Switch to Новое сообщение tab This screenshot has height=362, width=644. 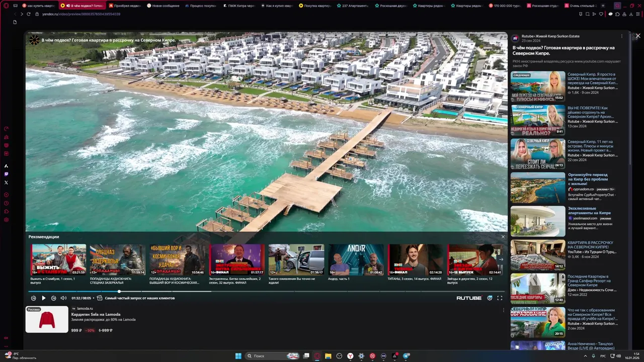pyautogui.click(x=164, y=6)
